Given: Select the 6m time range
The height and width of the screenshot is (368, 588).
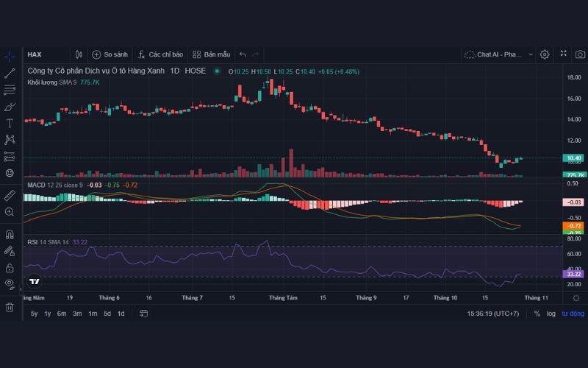Looking at the screenshot, I should [x=62, y=314].
